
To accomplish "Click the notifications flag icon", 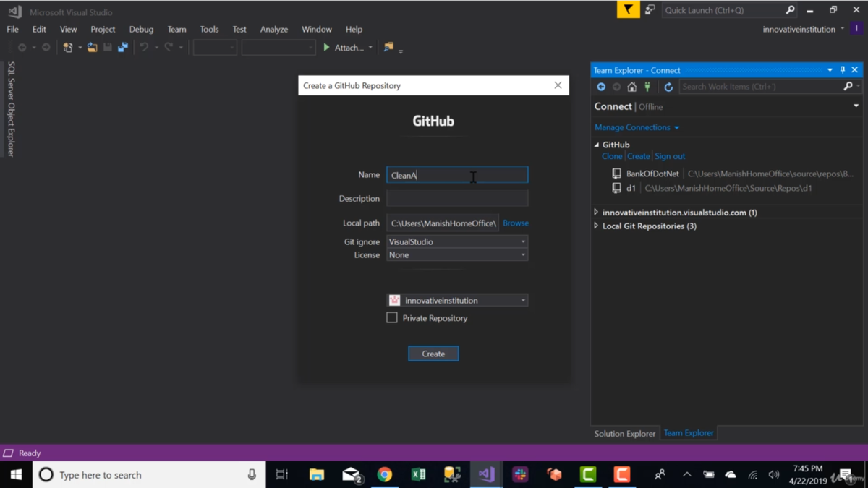I will pos(628,10).
